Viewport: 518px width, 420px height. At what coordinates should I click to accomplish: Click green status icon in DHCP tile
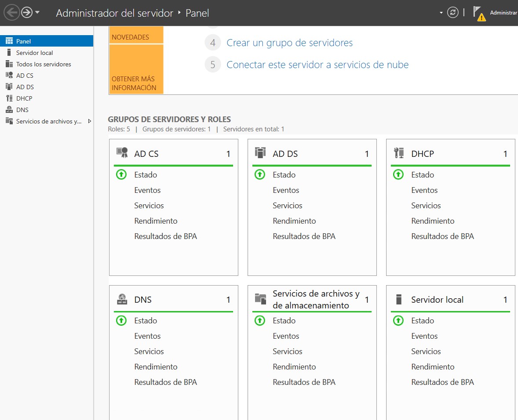point(398,174)
